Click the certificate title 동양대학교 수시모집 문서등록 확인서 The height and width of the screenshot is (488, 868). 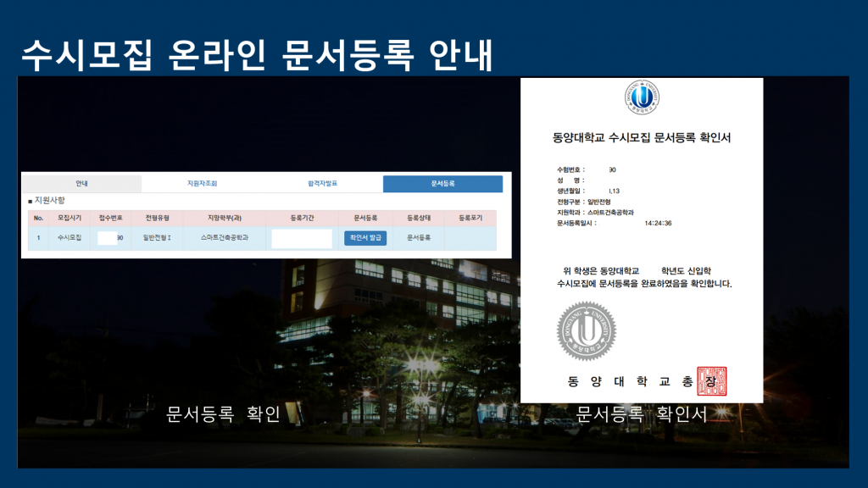click(642, 138)
